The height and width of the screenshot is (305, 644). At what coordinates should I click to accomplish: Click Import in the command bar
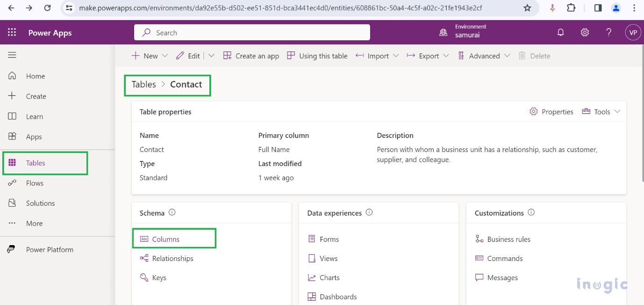[372, 56]
